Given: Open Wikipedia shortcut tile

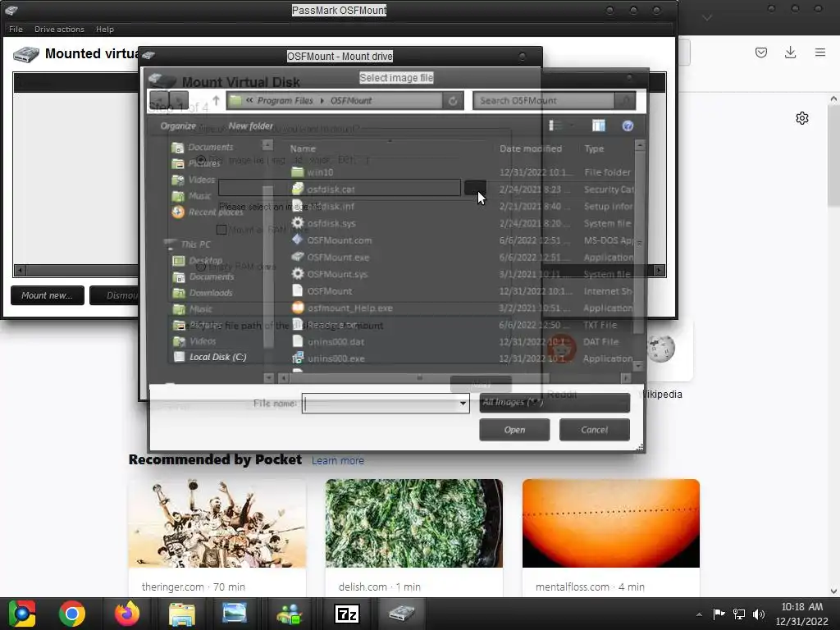Looking at the screenshot, I should [660, 349].
